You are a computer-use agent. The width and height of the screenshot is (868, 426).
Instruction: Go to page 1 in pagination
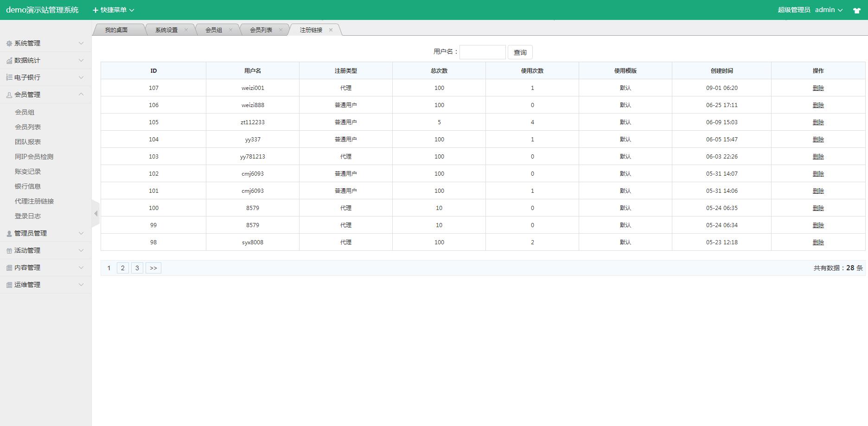(109, 268)
